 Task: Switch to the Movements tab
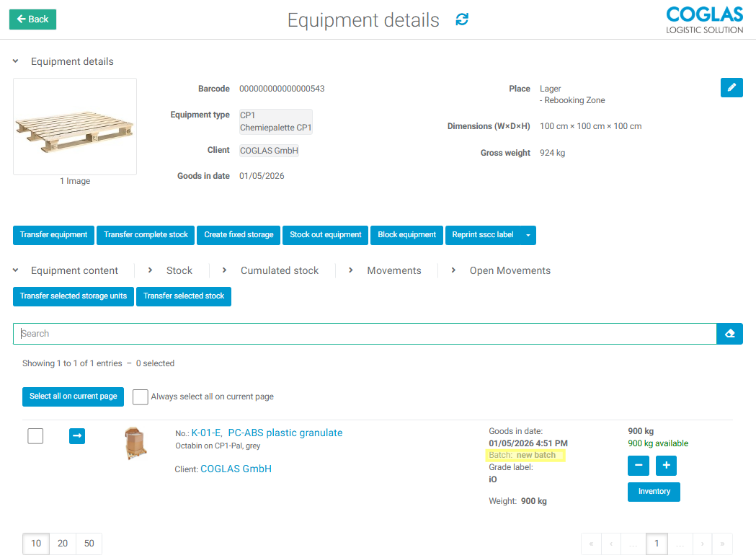coord(393,270)
